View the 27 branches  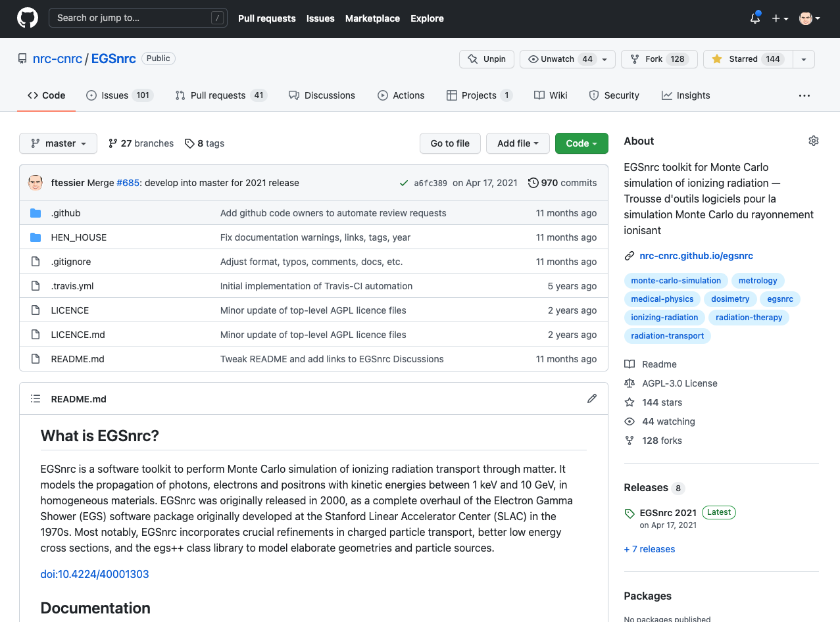pos(141,143)
